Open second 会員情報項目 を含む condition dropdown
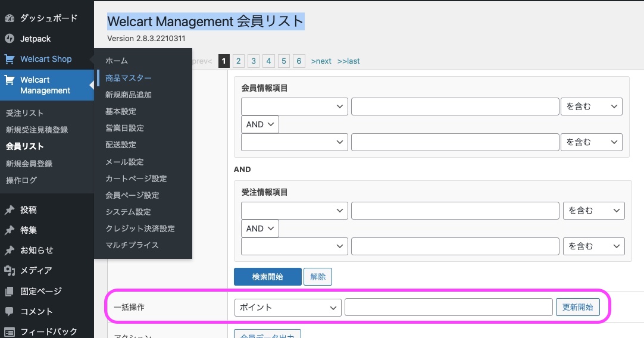Image resolution: width=644 pixels, height=338 pixels. click(x=592, y=142)
